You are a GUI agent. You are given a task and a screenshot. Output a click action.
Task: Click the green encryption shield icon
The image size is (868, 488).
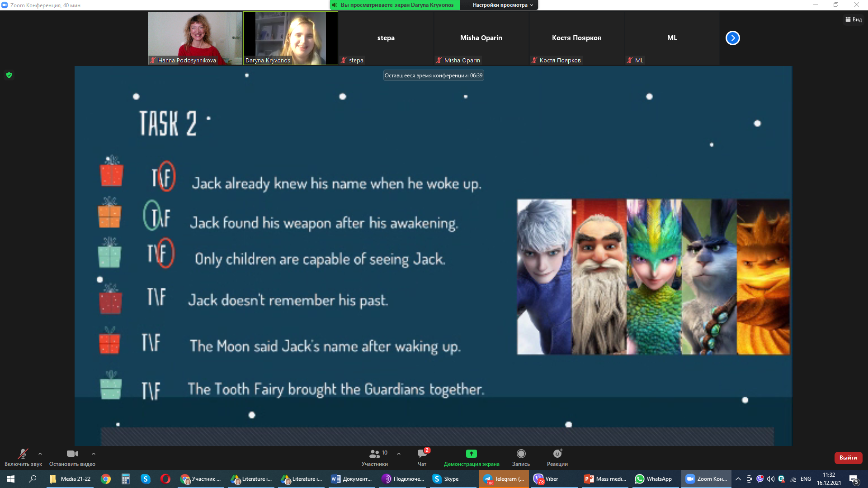coord(9,75)
